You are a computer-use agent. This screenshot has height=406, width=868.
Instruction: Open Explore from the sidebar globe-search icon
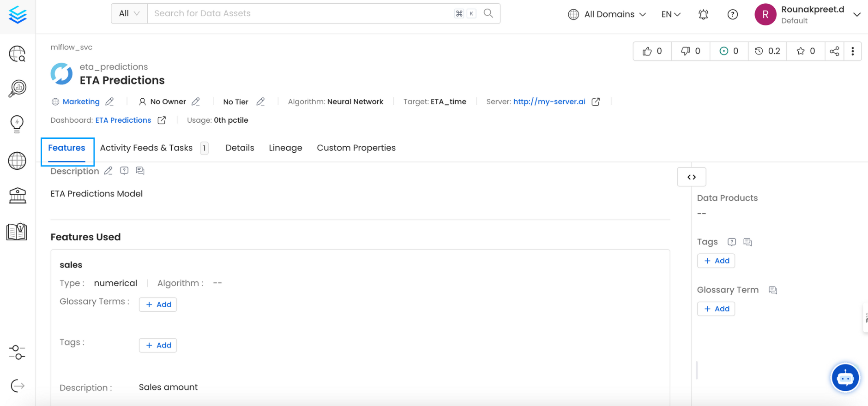coord(17,54)
